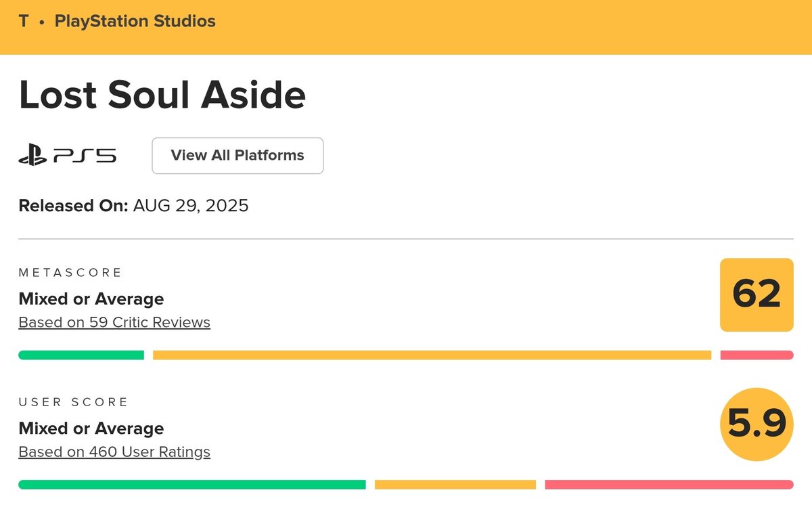Viewport: 812px width, 505px height.
Task: Click Mixed or Average under User Score
Action: pos(91,429)
